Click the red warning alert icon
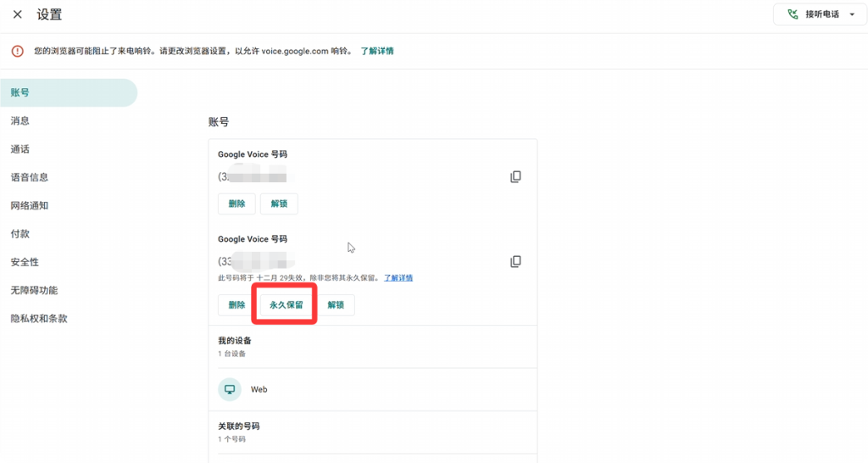 click(x=18, y=51)
